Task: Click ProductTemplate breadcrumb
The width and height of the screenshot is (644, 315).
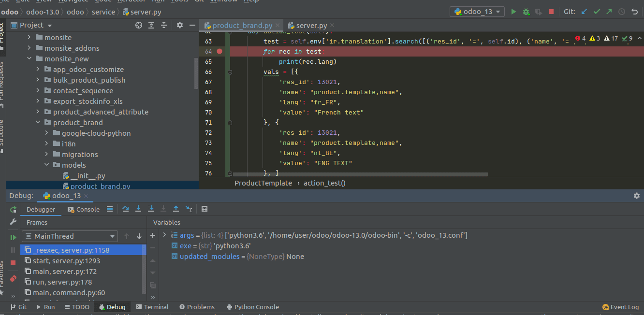Action: 263,183
